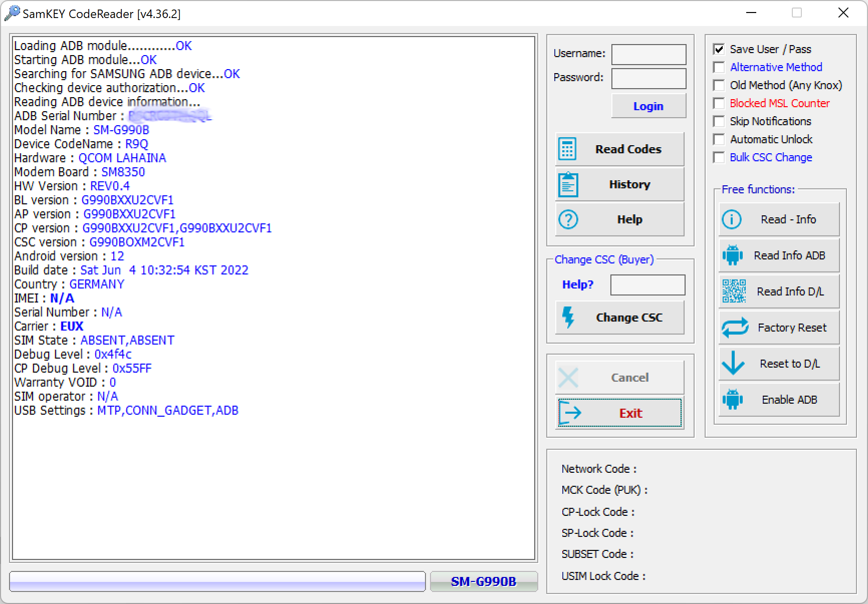Click the Factory Reset button label
868x604 pixels.
[x=792, y=328]
